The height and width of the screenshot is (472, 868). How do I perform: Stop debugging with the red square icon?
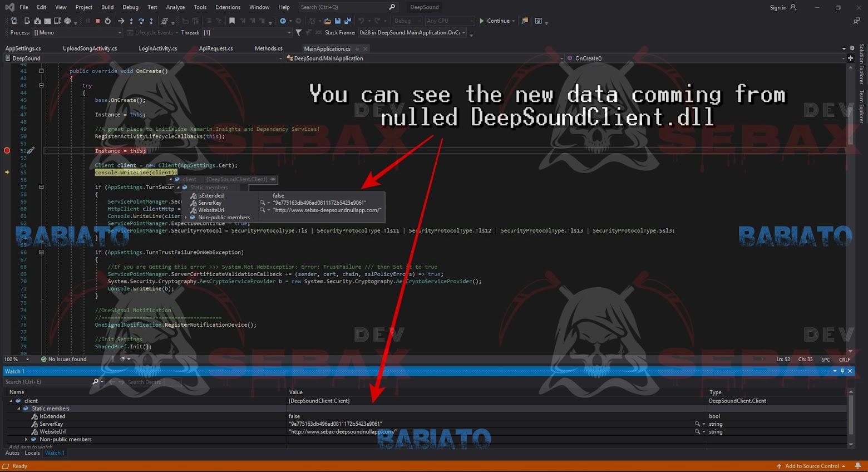click(97, 21)
